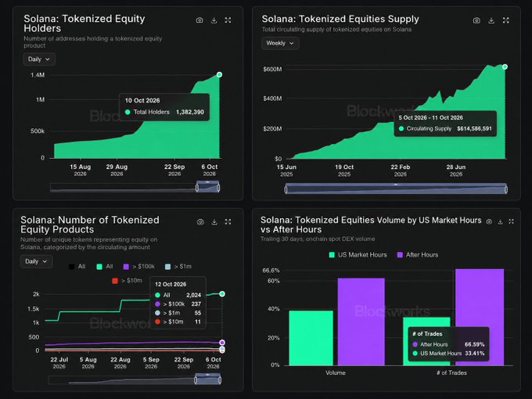532x399 pixels.
Task: Download Volume by US Market Hours data
Action: (501, 221)
